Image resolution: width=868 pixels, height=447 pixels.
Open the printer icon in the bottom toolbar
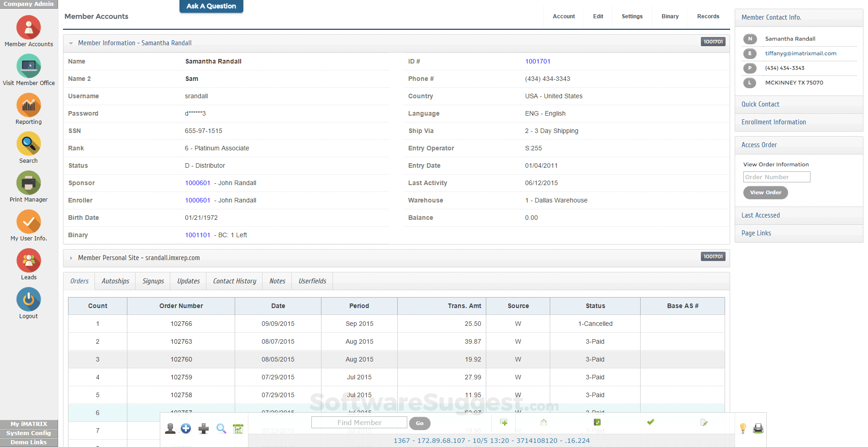click(758, 429)
